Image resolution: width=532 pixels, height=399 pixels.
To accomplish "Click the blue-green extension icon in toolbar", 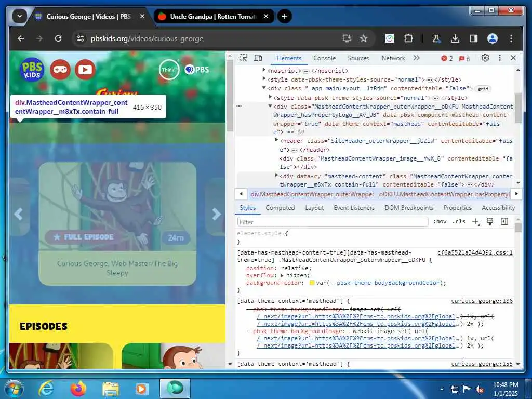I will (390, 38).
